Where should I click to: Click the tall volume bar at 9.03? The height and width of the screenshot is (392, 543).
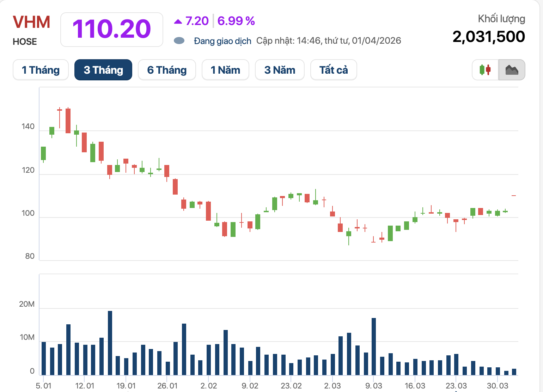tap(374, 346)
